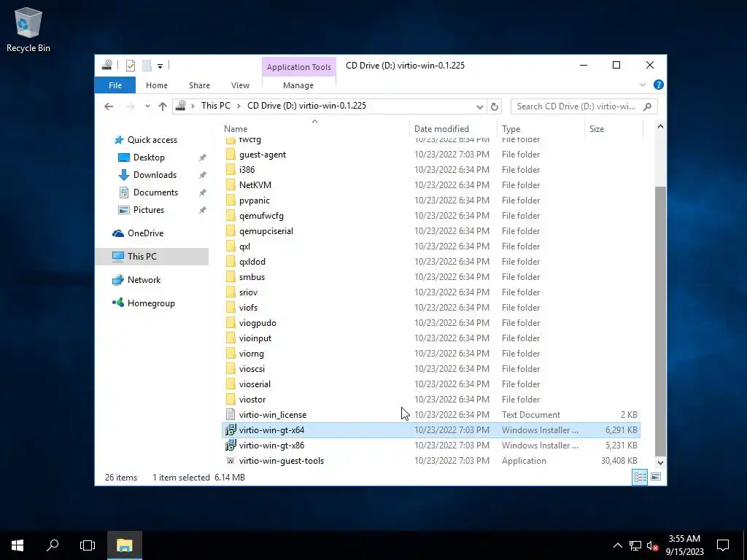Go back with the Back arrow
This screenshot has height=560, width=747.
click(x=109, y=106)
